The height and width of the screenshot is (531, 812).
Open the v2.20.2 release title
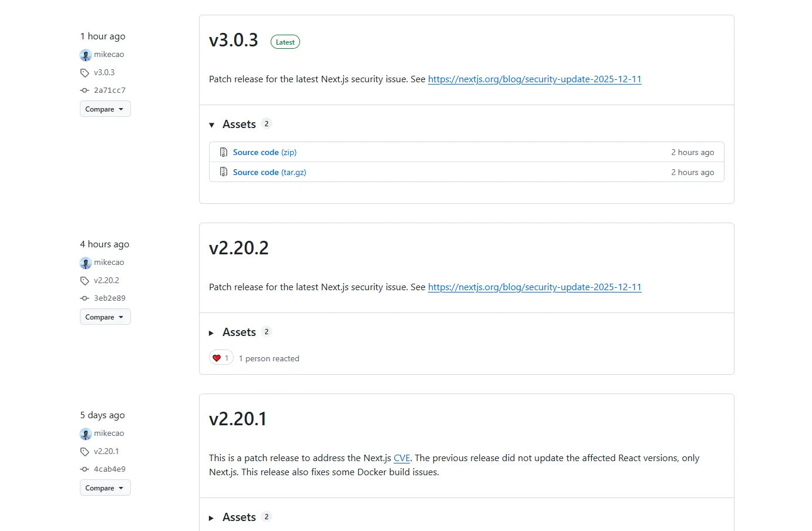pos(239,248)
